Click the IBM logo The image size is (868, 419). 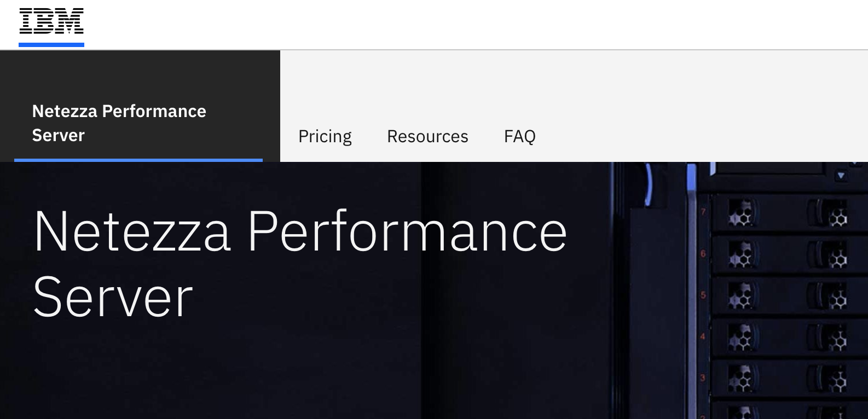pos(51,22)
